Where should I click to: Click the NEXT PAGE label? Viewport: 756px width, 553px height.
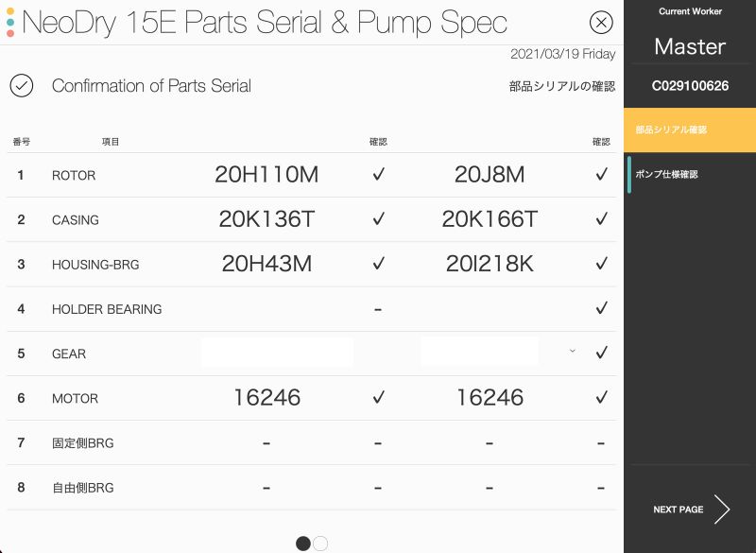678,510
